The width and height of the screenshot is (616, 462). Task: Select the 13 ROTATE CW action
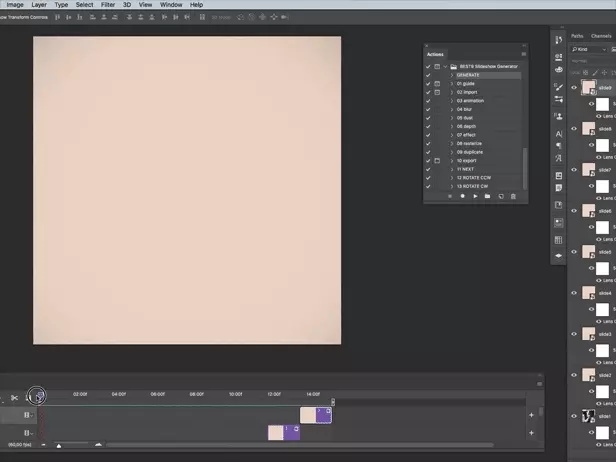pyautogui.click(x=473, y=186)
